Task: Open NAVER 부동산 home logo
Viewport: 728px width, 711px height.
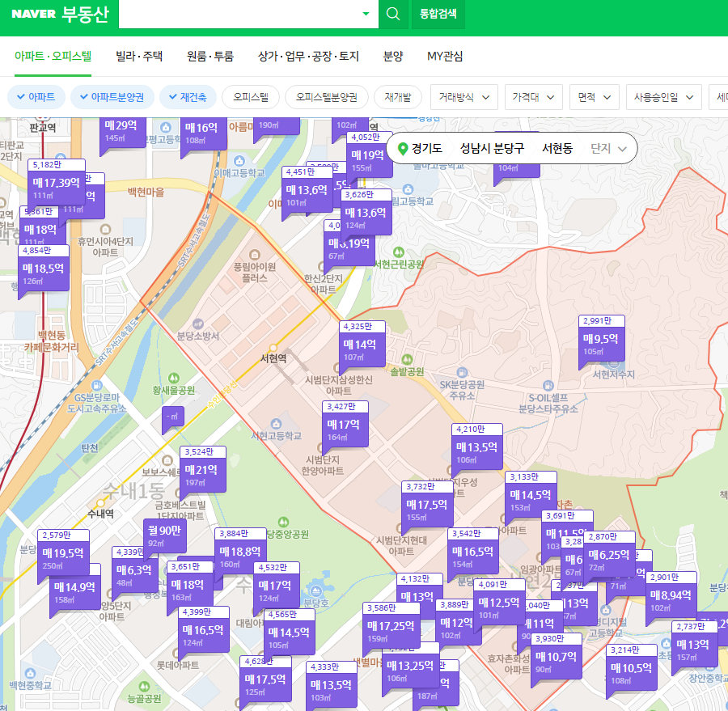Action: [x=61, y=14]
